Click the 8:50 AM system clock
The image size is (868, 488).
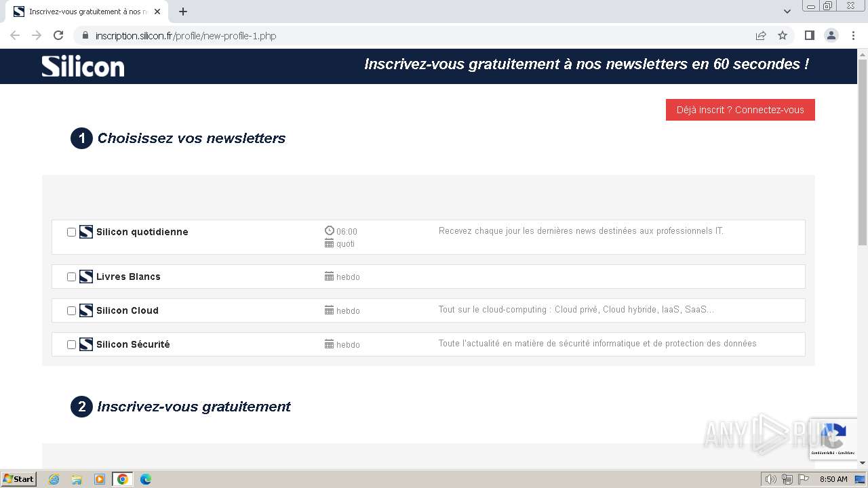pyautogui.click(x=833, y=479)
